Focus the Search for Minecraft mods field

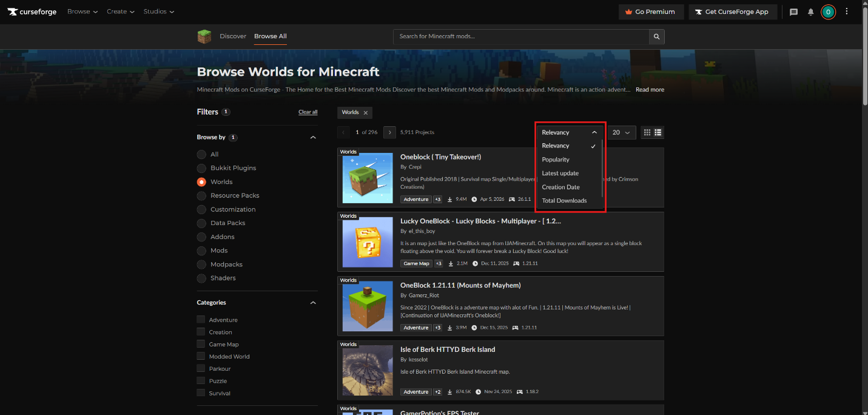click(x=521, y=36)
